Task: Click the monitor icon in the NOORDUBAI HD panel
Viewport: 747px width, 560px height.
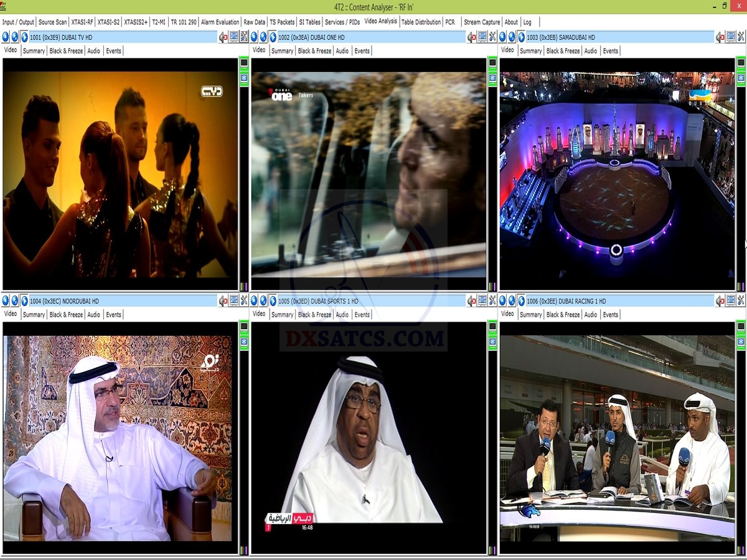Action: point(234,301)
